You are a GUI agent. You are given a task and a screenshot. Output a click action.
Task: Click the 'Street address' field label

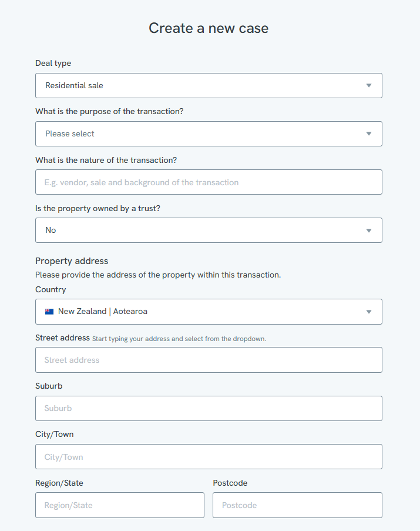click(63, 338)
